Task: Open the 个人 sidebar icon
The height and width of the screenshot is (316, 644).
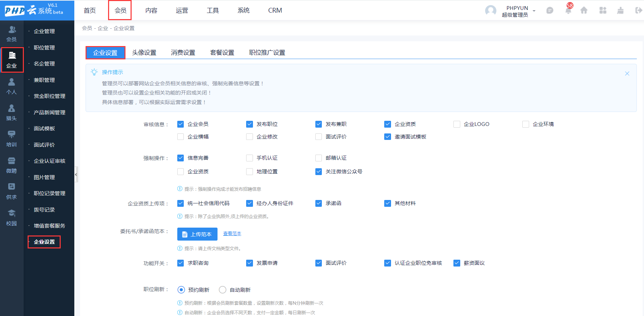Action: [x=12, y=86]
